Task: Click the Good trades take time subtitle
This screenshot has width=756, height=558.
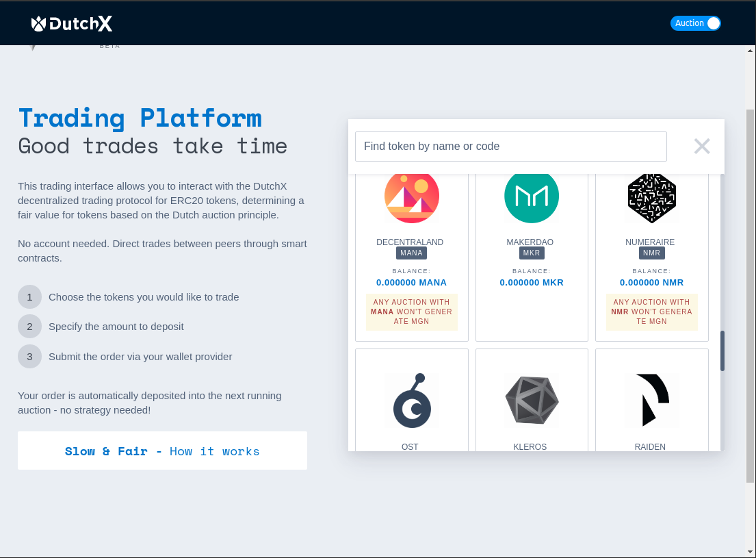Action: 153,146
